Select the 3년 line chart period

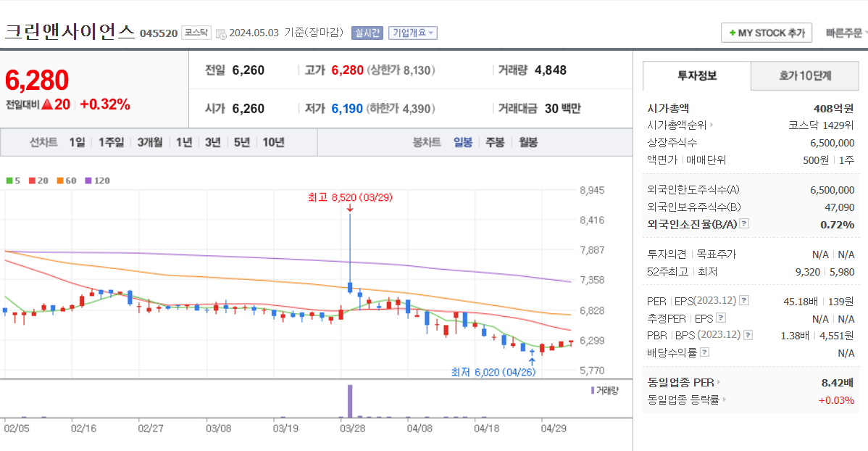point(212,142)
